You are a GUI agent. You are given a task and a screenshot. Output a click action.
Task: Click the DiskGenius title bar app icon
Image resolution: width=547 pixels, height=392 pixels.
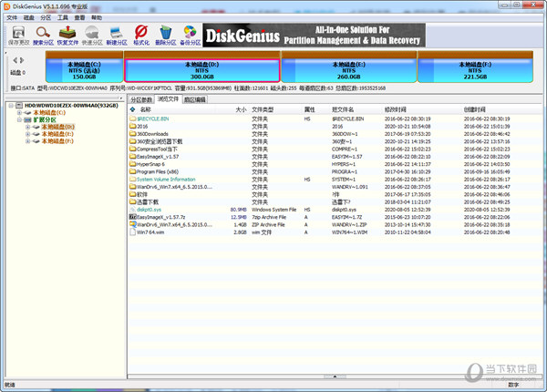(7, 6)
